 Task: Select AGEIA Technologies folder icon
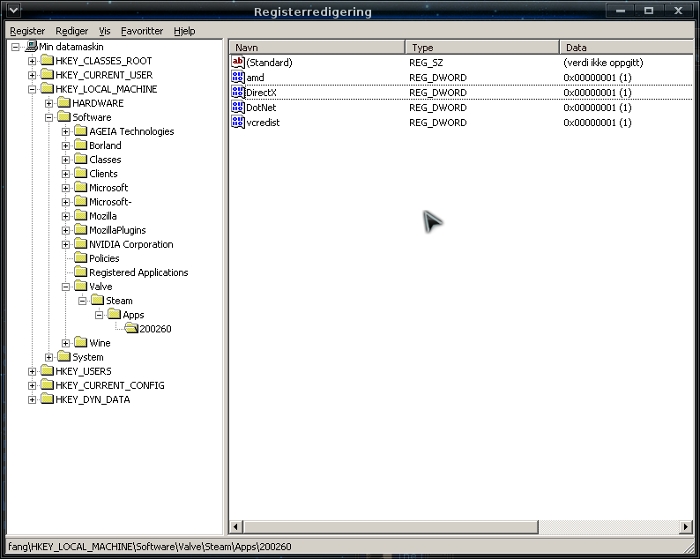tap(81, 131)
